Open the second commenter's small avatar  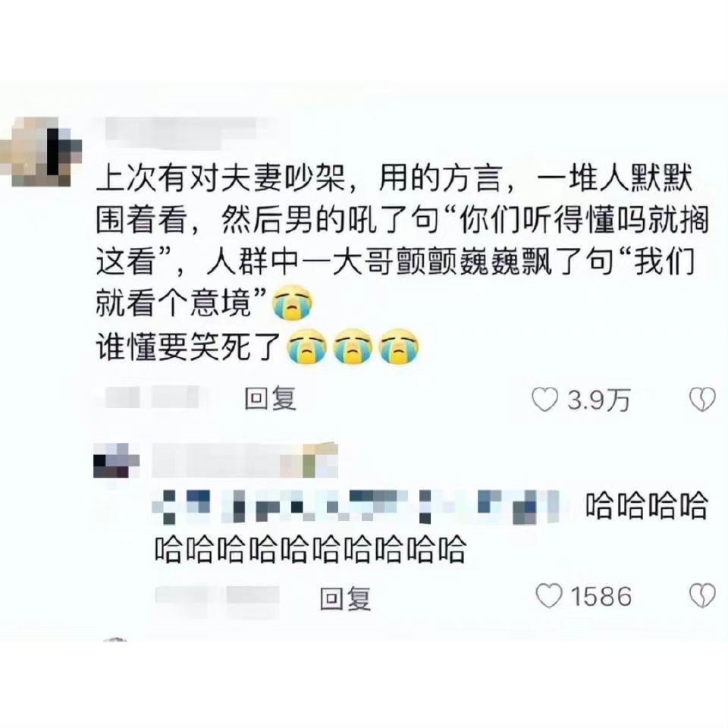[116, 460]
